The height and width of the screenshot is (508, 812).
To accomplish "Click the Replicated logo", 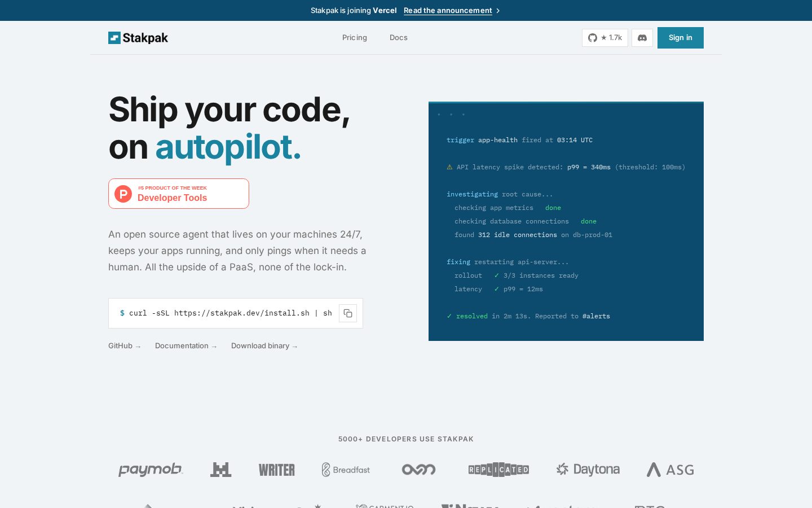I will (498, 470).
